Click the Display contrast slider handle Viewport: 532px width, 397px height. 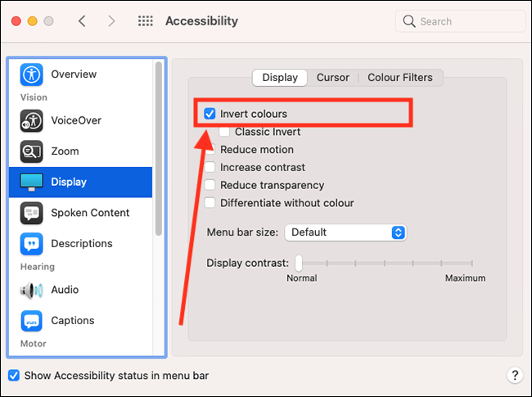[299, 263]
